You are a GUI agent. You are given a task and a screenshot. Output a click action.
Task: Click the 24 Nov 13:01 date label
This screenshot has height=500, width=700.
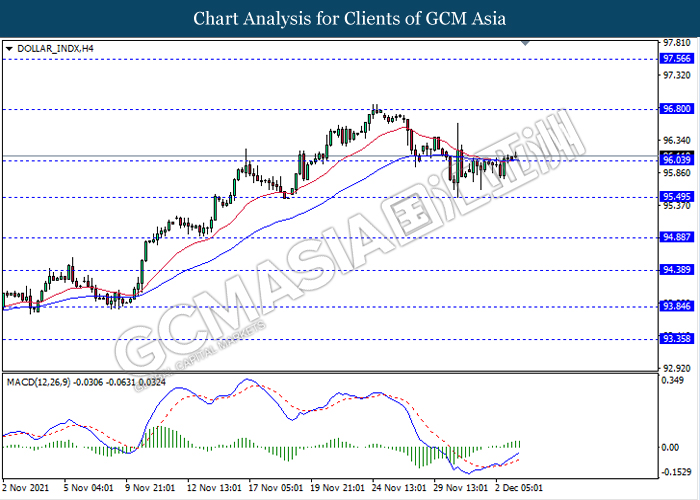point(399,488)
